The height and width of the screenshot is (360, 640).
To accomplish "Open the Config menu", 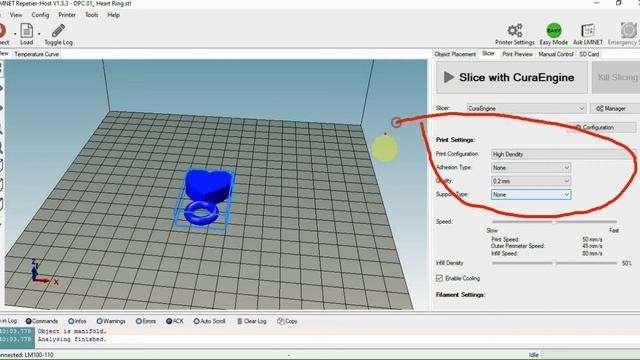I will [40, 15].
